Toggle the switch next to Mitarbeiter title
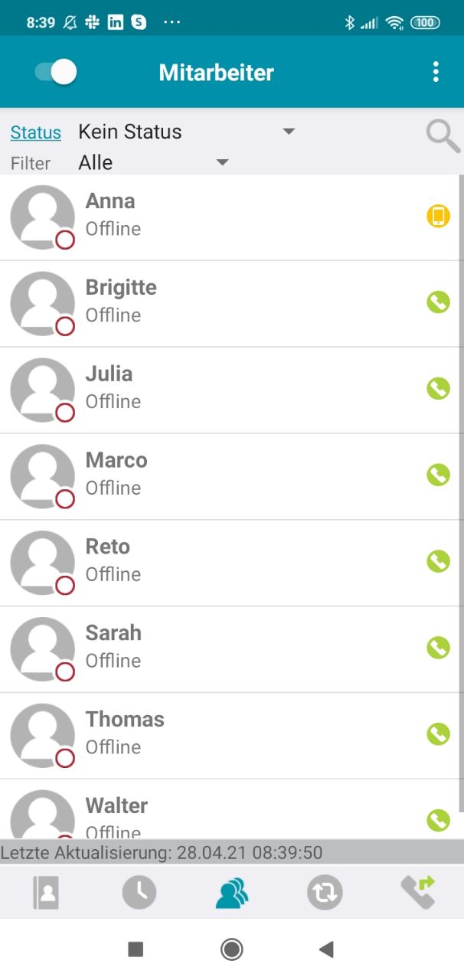 point(56,72)
